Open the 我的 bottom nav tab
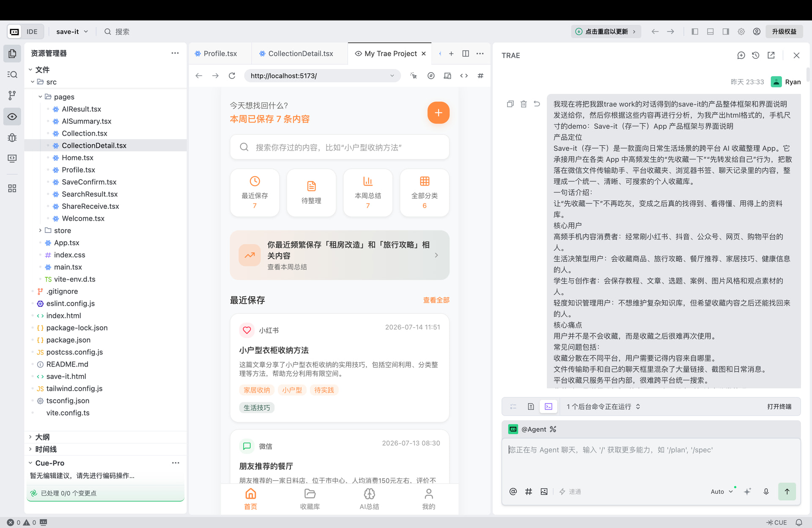This screenshot has width=812, height=528. [428, 499]
